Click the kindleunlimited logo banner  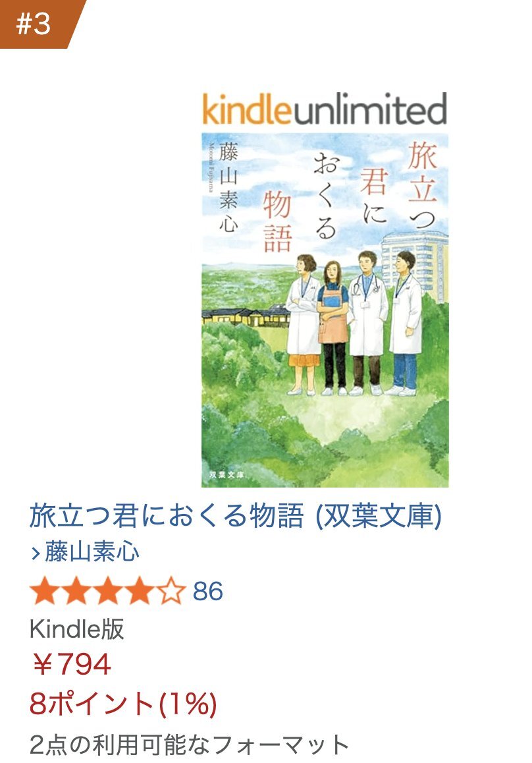[325, 109]
